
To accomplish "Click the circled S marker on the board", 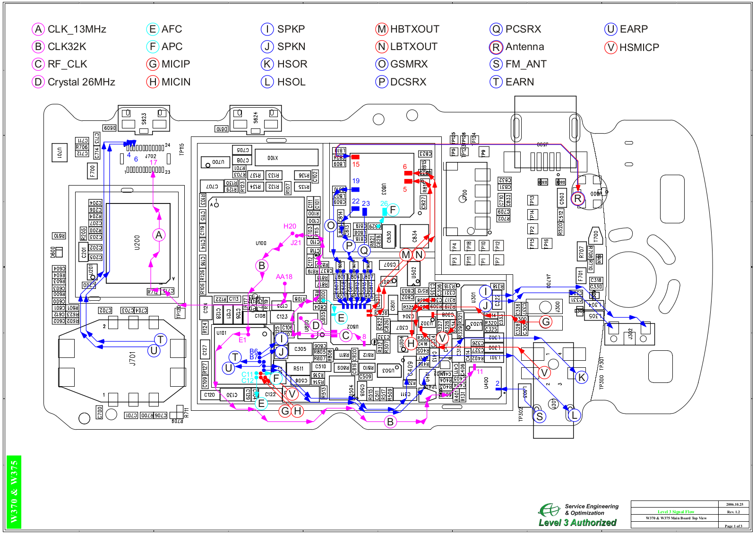I will click(540, 416).
